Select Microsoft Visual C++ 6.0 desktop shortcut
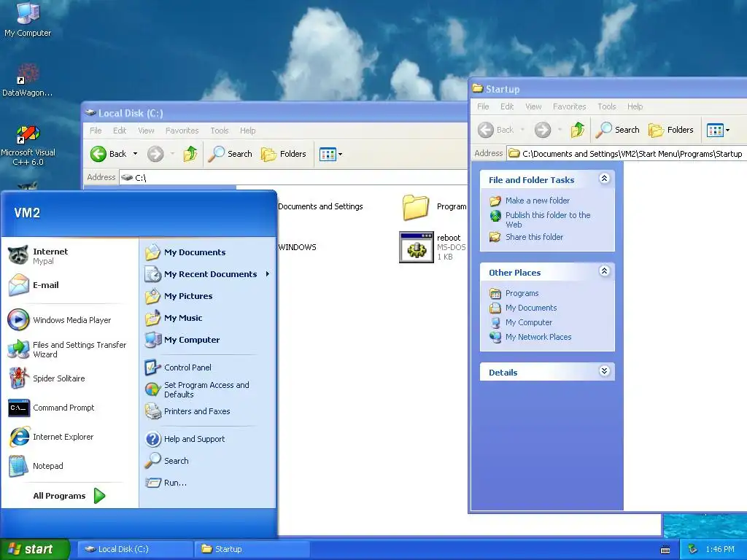Screen dimensions: 747x560 (28, 146)
